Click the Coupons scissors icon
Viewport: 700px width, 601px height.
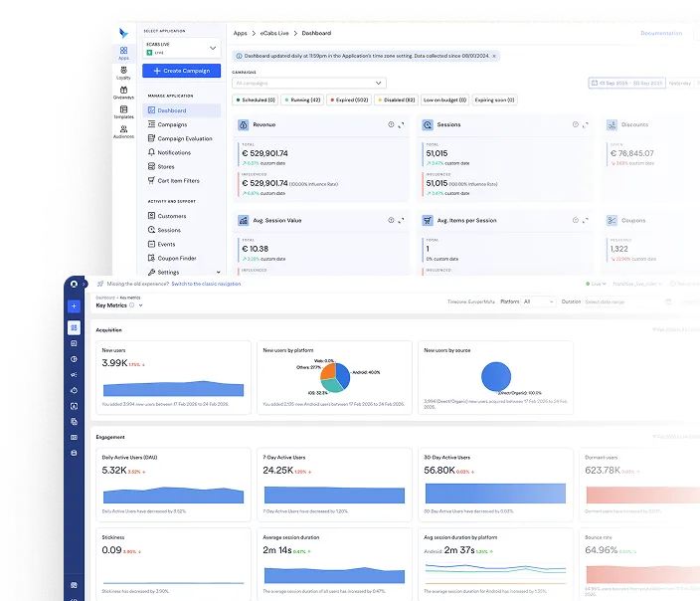pos(612,220)
